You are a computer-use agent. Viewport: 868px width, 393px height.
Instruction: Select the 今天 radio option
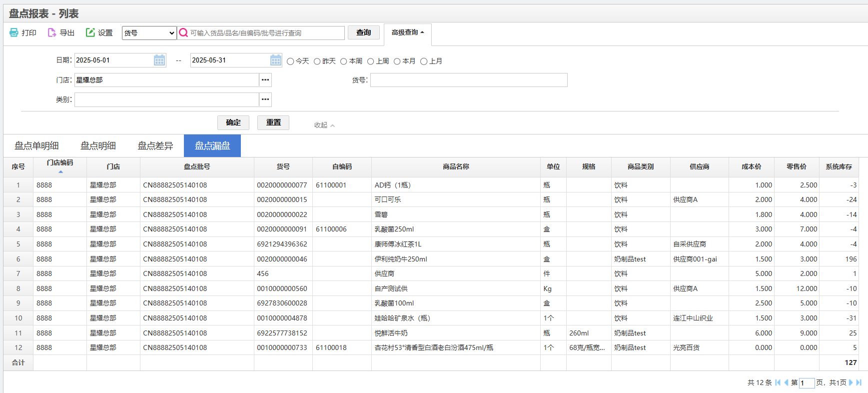(290, 61)
